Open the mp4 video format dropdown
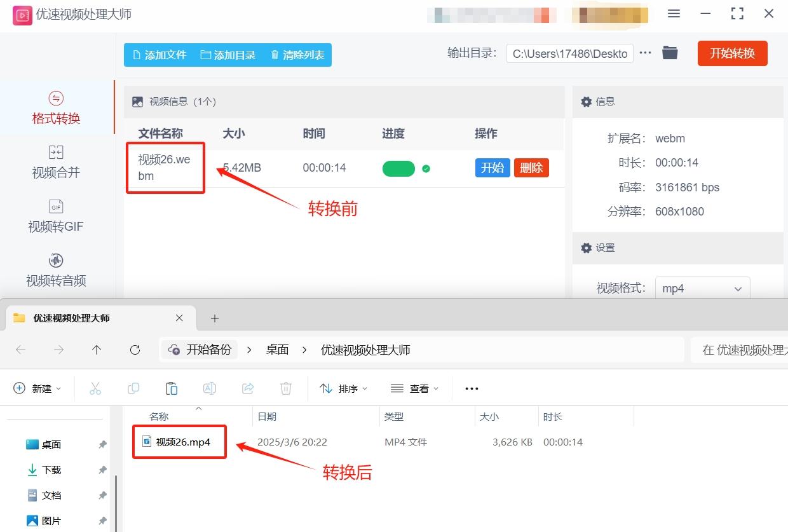Screen dimensions: 788x532 point(702,287)
